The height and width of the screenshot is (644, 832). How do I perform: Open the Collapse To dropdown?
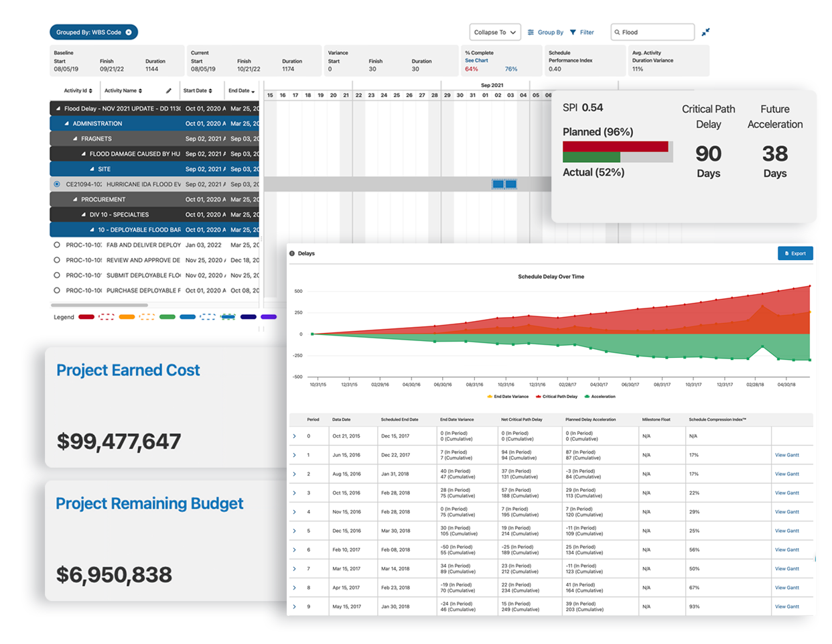pos(496,31)
